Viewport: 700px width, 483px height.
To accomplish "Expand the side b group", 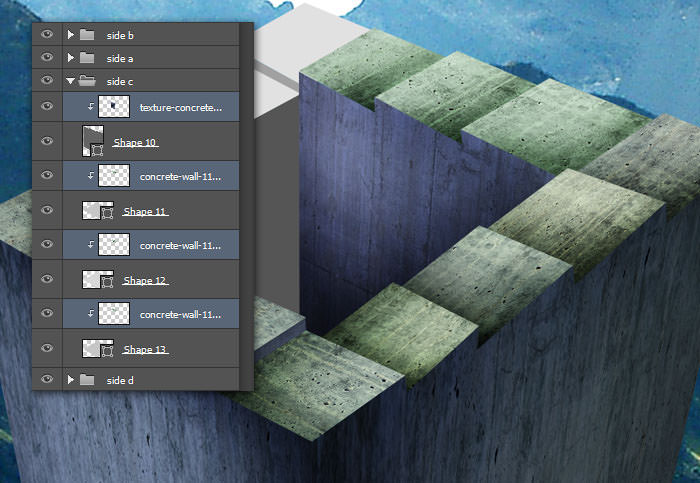I will pyautogui.click(x=71, y=34).
